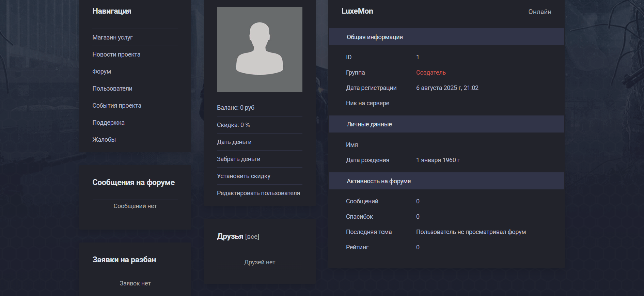Click the Личные данные section header
Image resolution: width=644 pixels, height=296 pixels.
[x=369, y=124]
